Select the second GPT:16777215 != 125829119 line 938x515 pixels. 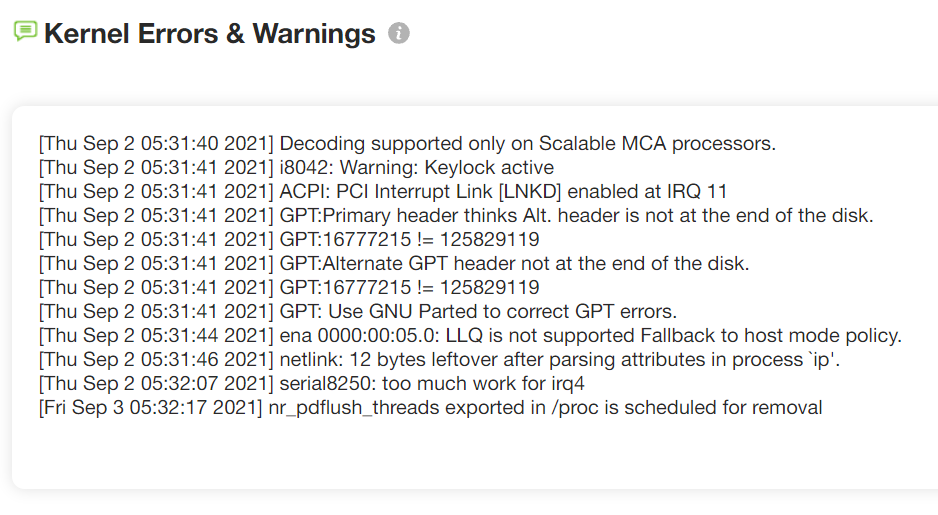click(289, 287)
